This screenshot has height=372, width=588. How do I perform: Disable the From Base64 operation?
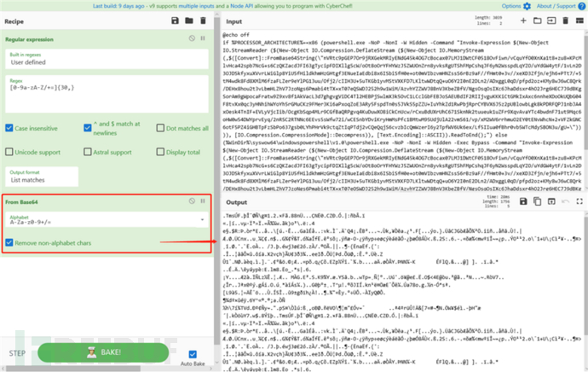click(x=192, y=201)
